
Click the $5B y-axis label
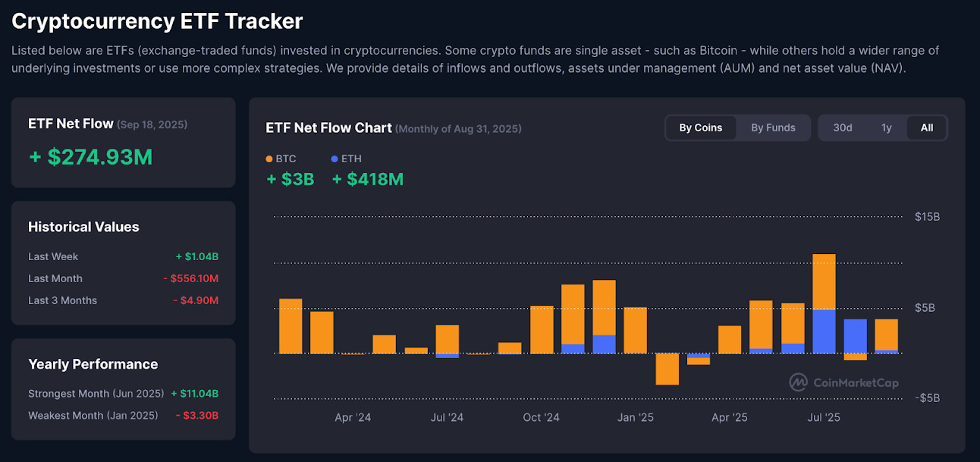pos(925,308)
